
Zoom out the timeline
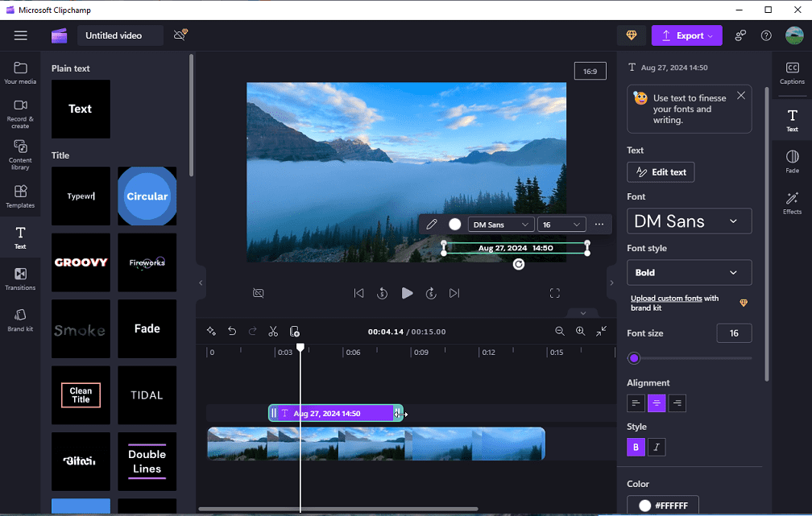pos(560,331)
